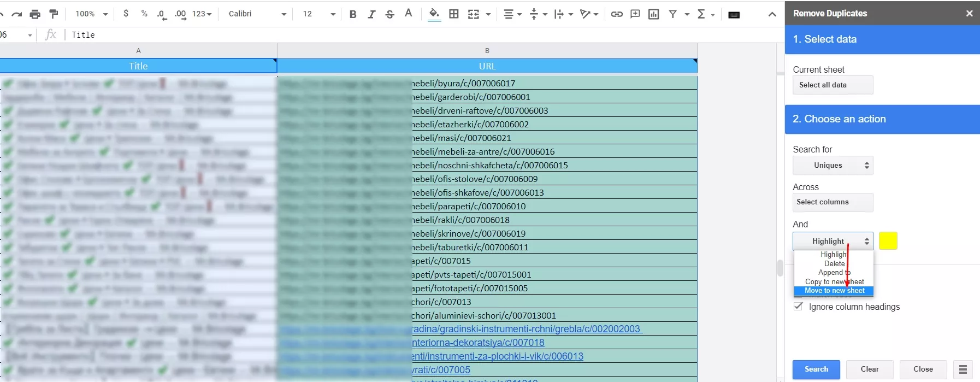Open the text color picker
Viewport: 980px width, 382px height.
pyautogui.click(x=409, y=14)
